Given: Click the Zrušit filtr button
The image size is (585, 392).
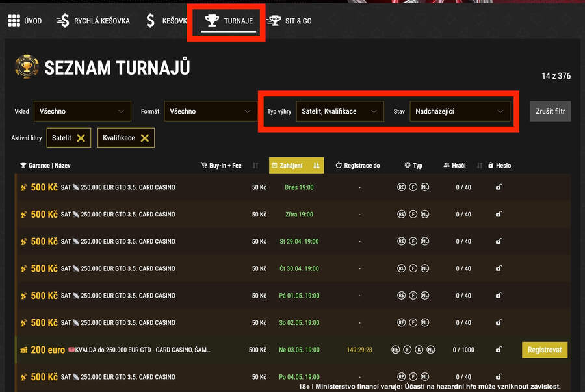Looking at the screenshot, I should click(x=550, y=111).
